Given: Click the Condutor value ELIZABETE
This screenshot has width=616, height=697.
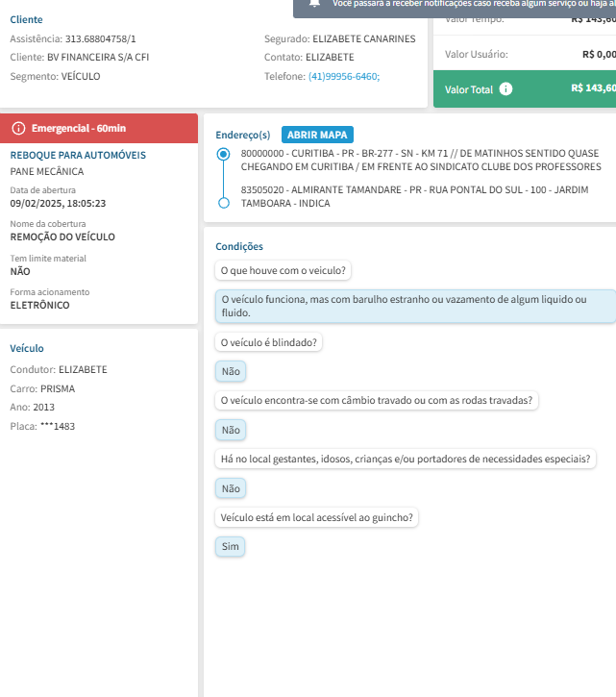Looking at the screenshot, I should point(83,370).
